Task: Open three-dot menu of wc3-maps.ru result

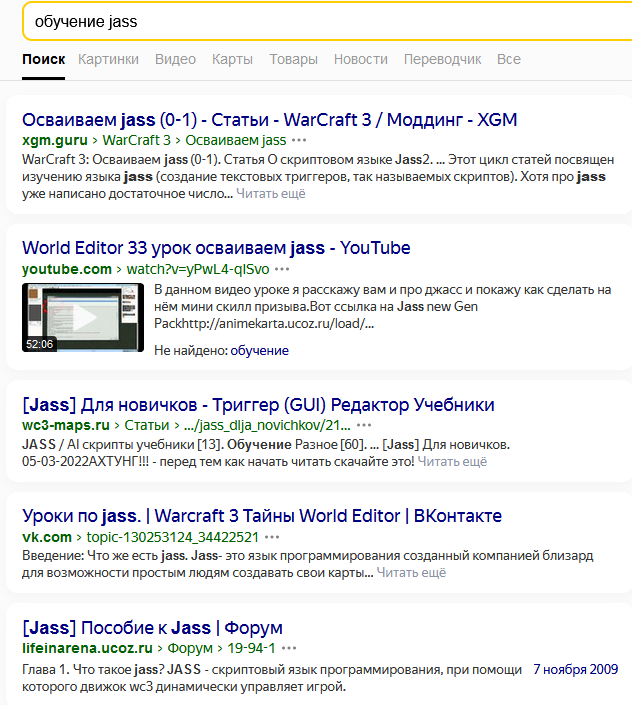Action: point(364,425)
